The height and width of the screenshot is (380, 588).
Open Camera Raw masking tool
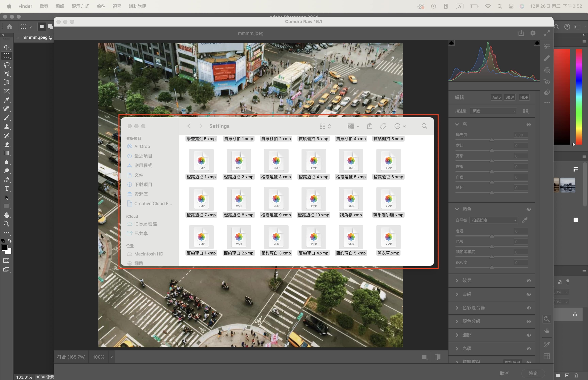(x=547, y=70)
